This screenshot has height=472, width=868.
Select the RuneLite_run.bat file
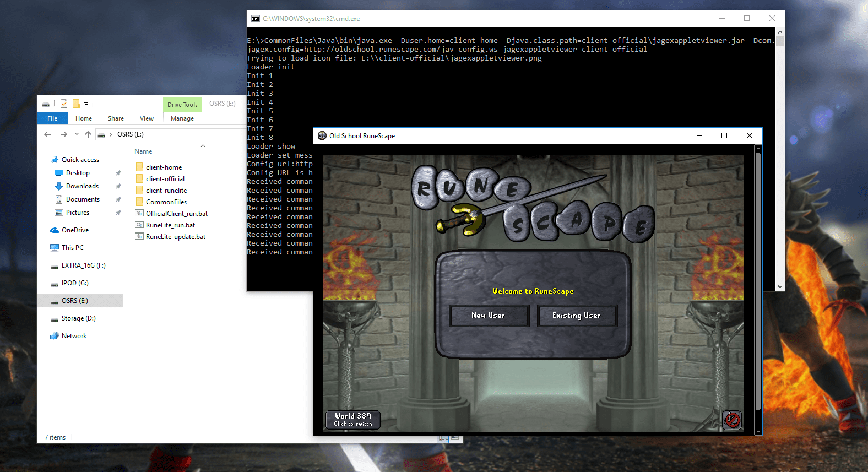pyautogui.click(x=170, y=225)
